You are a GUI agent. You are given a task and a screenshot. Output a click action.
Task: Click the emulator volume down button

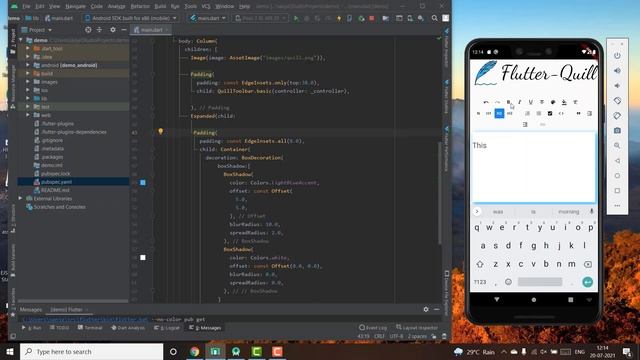(x=617, y=86)
